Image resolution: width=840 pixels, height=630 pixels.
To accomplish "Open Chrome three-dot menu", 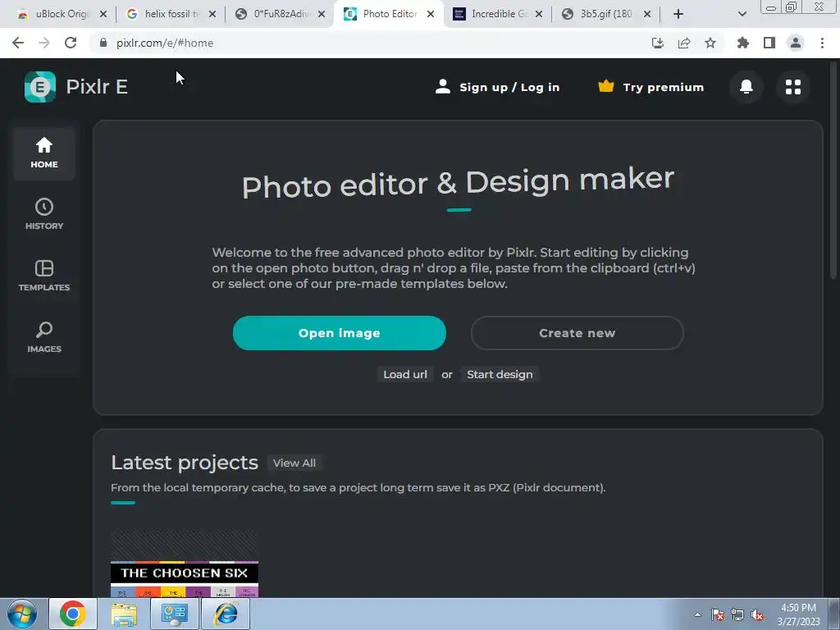I will (822, 43).
